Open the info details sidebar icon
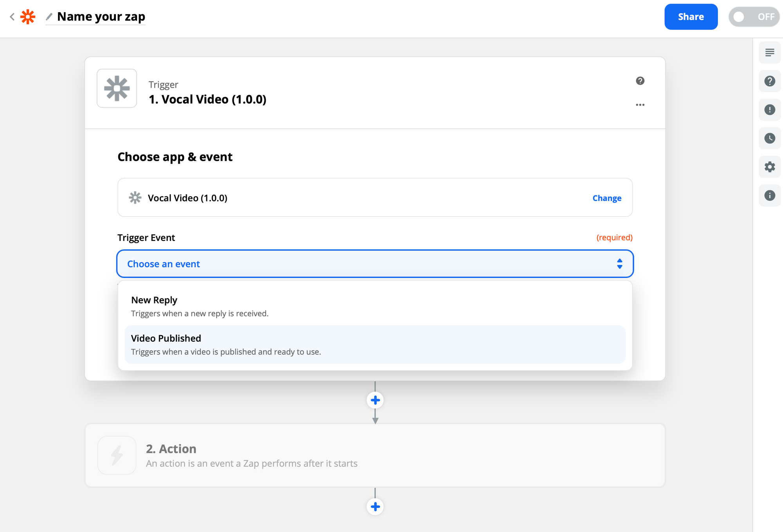Viewport: 783px width, 532px height. [x=769, y=195]
